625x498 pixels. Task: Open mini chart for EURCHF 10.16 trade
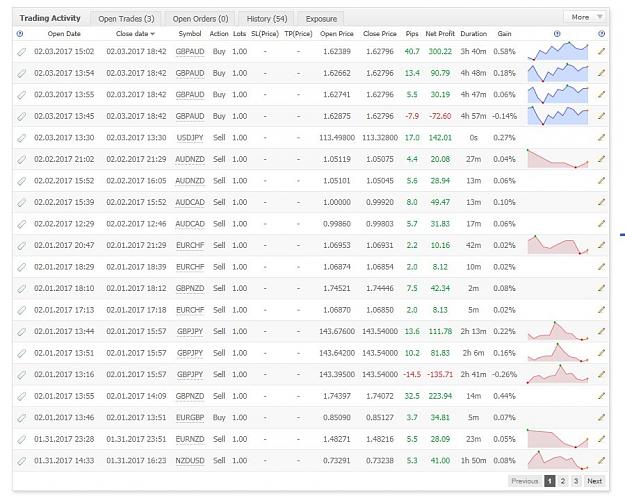[558, 244]
